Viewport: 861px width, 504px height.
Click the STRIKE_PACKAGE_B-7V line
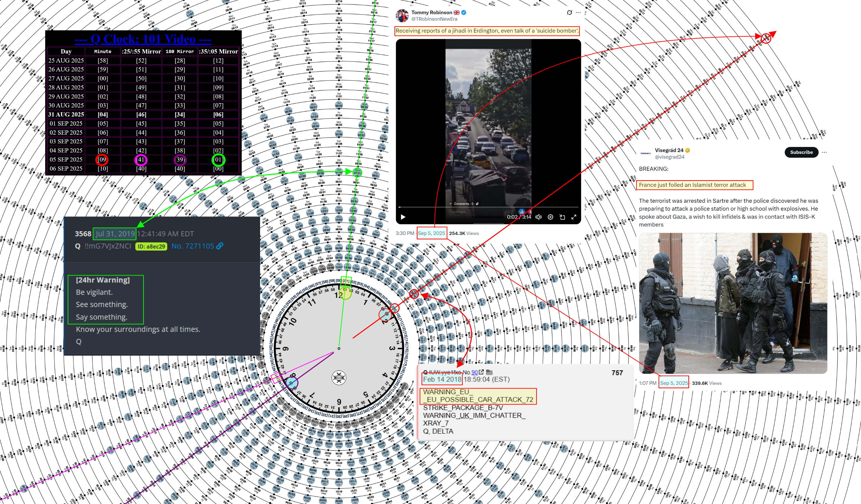point(463,408)
